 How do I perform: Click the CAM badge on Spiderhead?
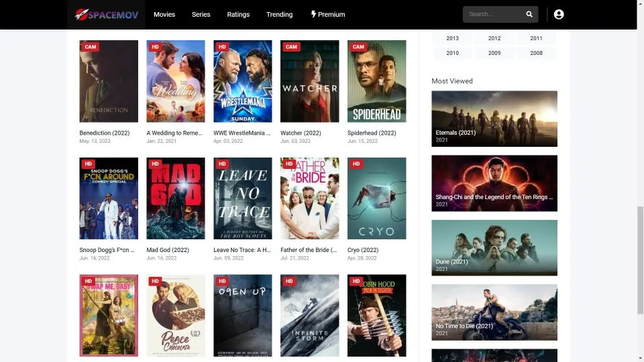(358, 47)
